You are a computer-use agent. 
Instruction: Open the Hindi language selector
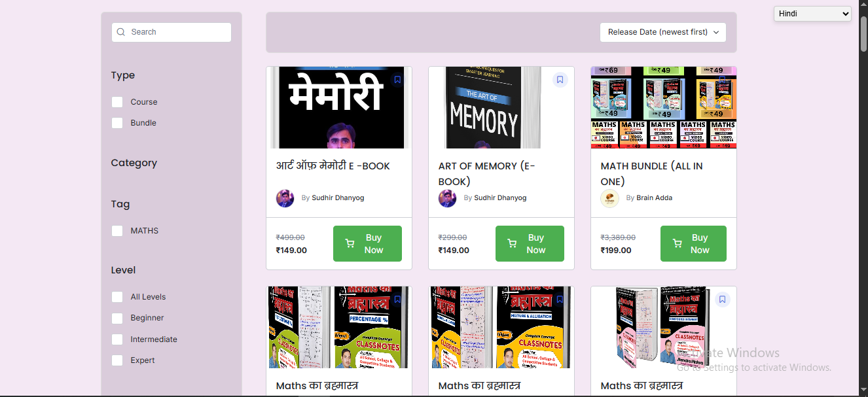pyautogui.click(x=812, y=14)
